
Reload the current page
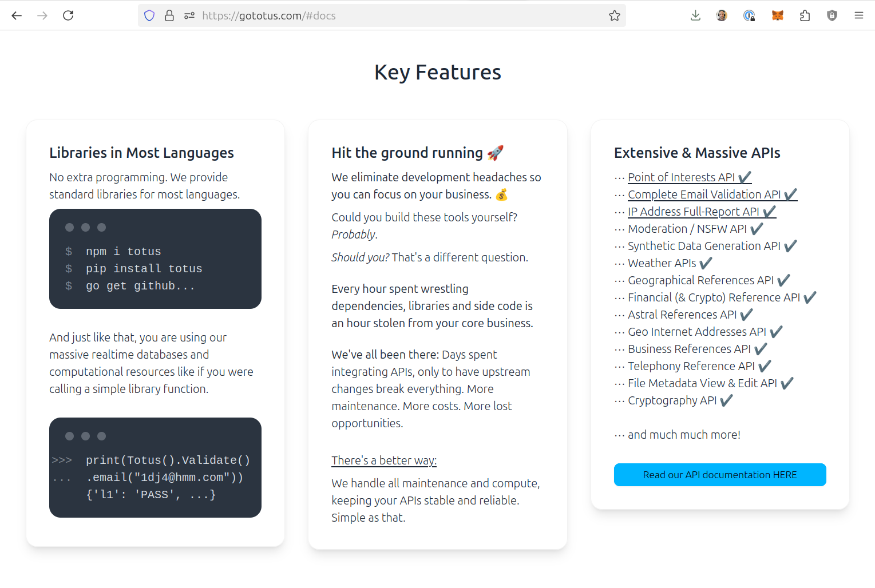point(68,15)
